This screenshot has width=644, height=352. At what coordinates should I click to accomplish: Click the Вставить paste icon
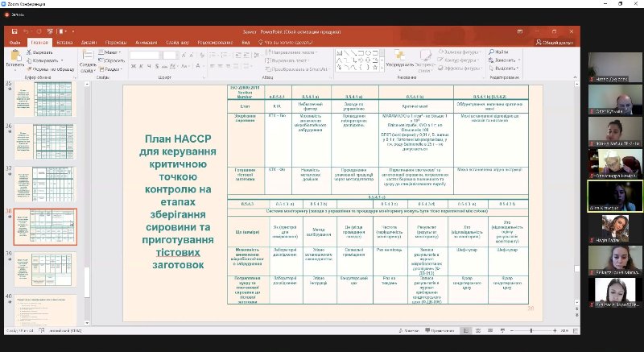tap(15, 56)
